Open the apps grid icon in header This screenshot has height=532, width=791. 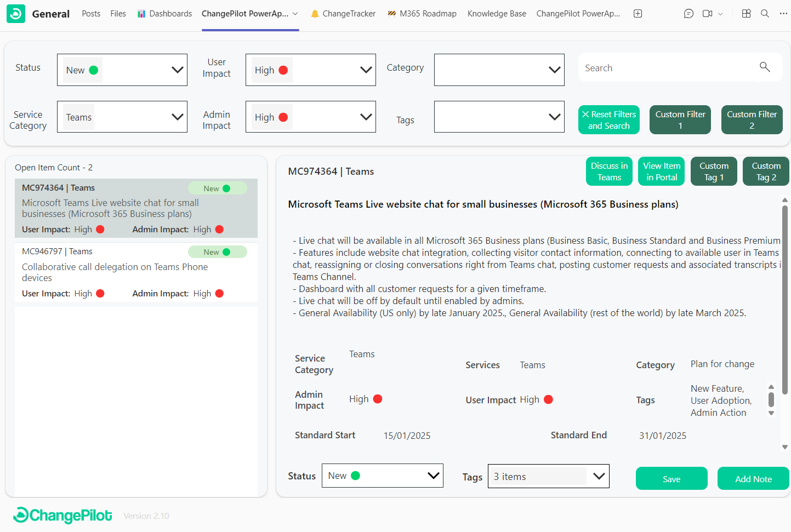pyautogui.click(x=746, y=14)
